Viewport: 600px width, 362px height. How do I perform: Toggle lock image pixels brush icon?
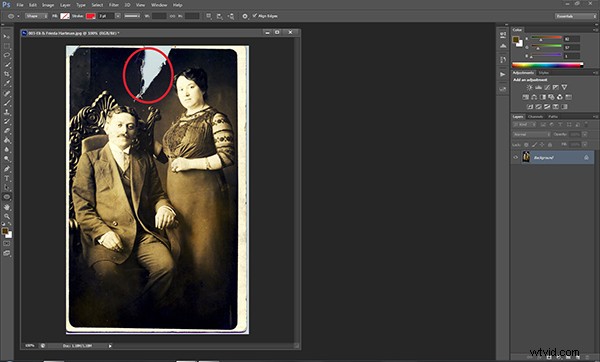click(x=534, y=145)
